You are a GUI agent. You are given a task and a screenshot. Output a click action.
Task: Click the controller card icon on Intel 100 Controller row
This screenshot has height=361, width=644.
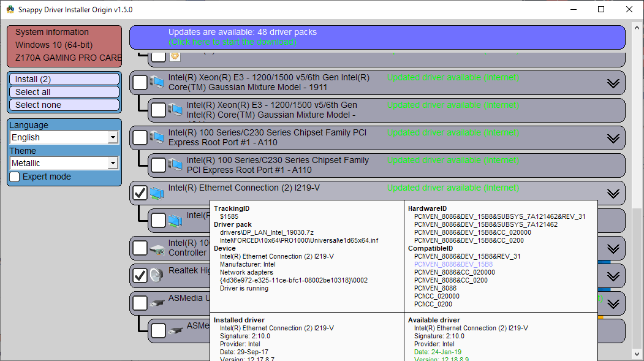[156, 249]
